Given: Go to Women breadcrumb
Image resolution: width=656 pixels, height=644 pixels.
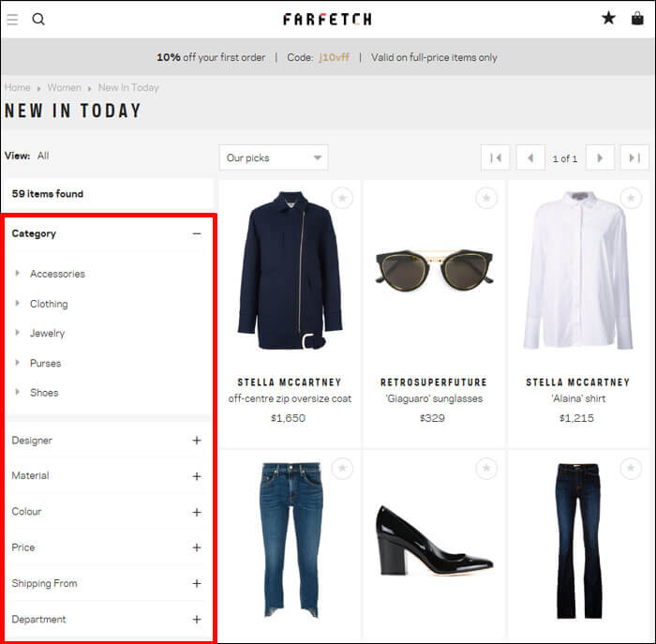Looking at the screenshot, I should pos(64,87).
